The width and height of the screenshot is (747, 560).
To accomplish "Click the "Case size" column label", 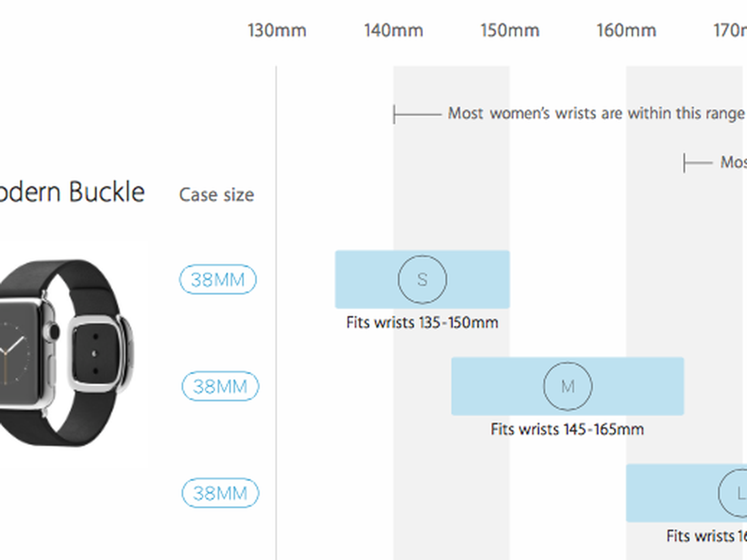I will click(x=217, y=195).
